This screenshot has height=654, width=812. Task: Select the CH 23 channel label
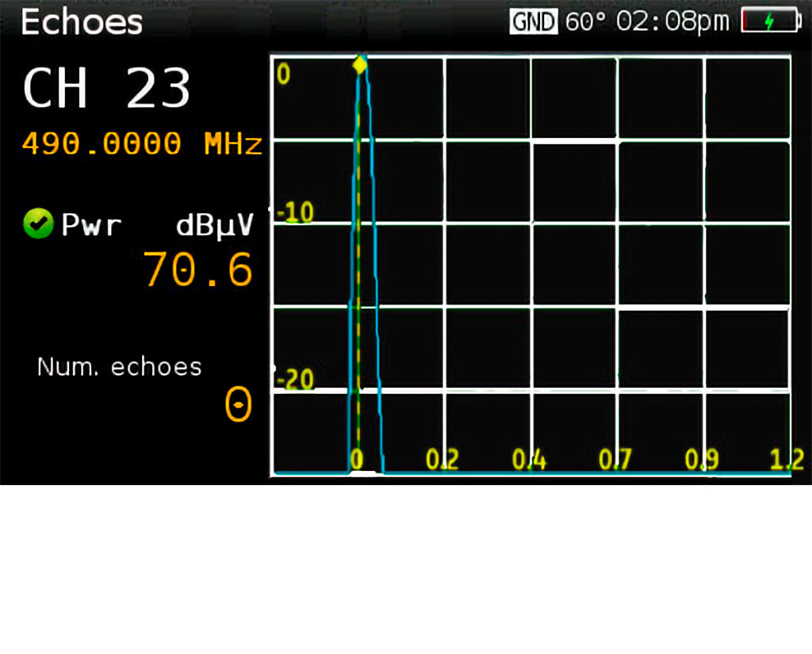(x=107, y=88)
